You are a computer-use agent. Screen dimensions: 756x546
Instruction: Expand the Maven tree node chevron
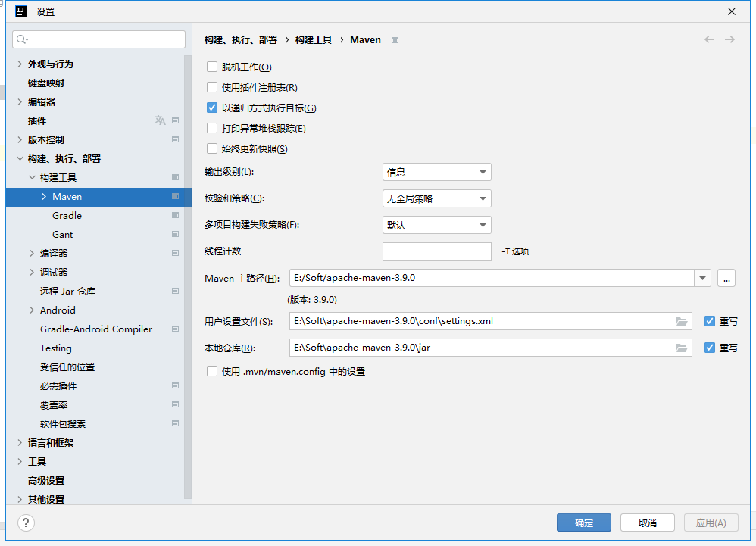(x=45, y=197)
